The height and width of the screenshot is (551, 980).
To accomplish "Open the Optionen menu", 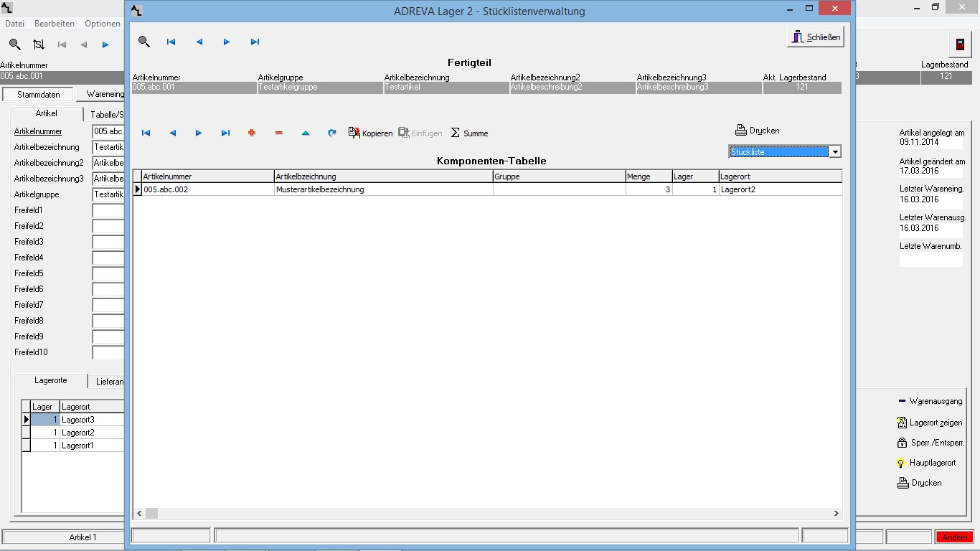I will [x=103, y=24].
